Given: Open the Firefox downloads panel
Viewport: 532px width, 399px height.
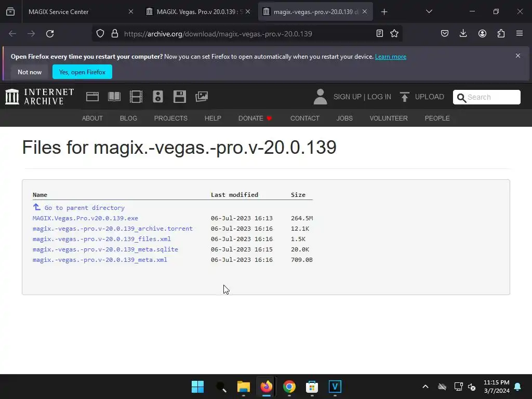Looking at the screenshot, I should pos(463,33).
